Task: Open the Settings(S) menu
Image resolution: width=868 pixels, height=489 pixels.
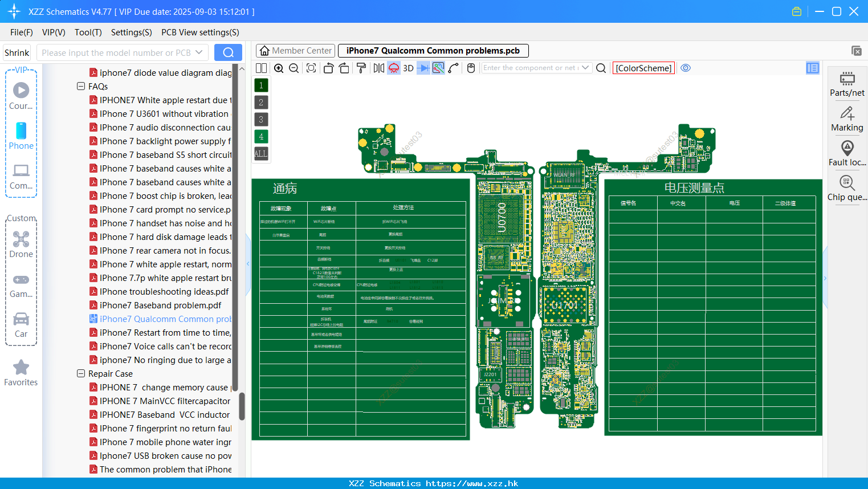Action: click(x=132, y=32)
